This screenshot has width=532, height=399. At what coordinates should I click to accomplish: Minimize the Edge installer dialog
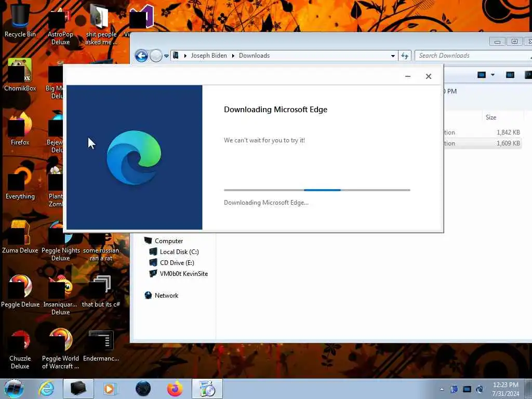408,76
